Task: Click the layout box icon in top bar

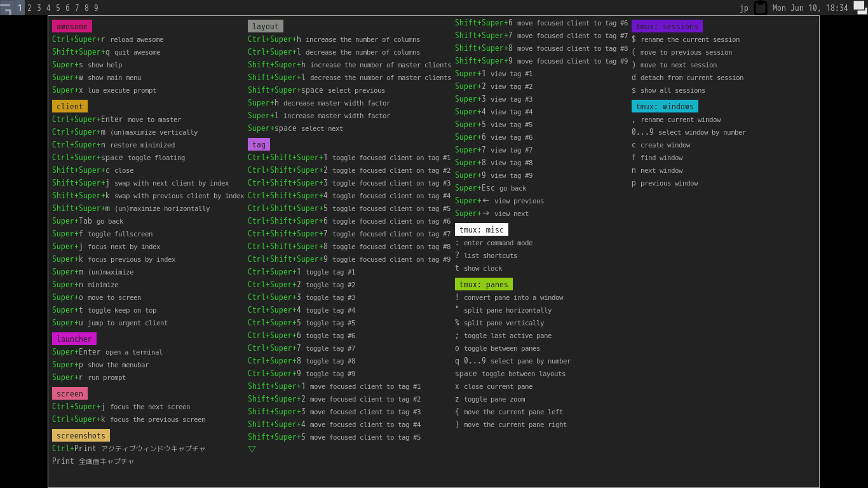Action: [860, 8]
